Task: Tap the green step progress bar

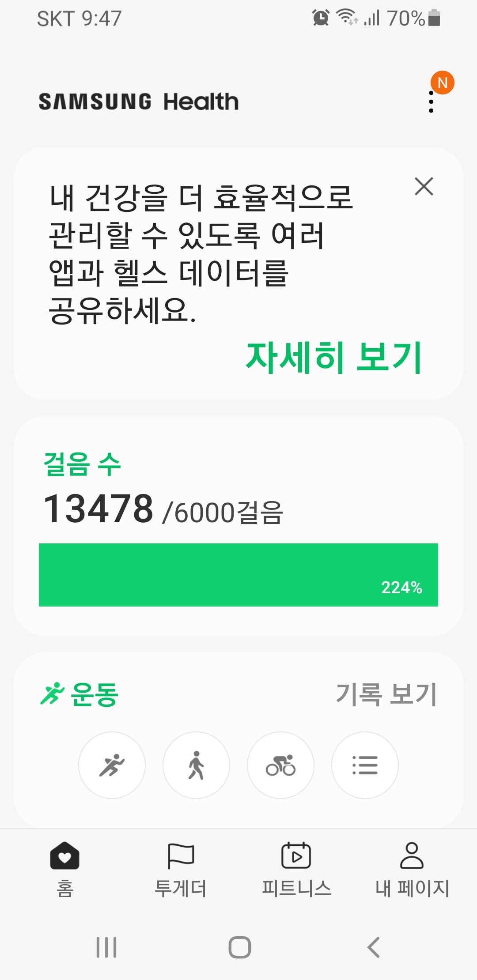Action: (238, 575)
